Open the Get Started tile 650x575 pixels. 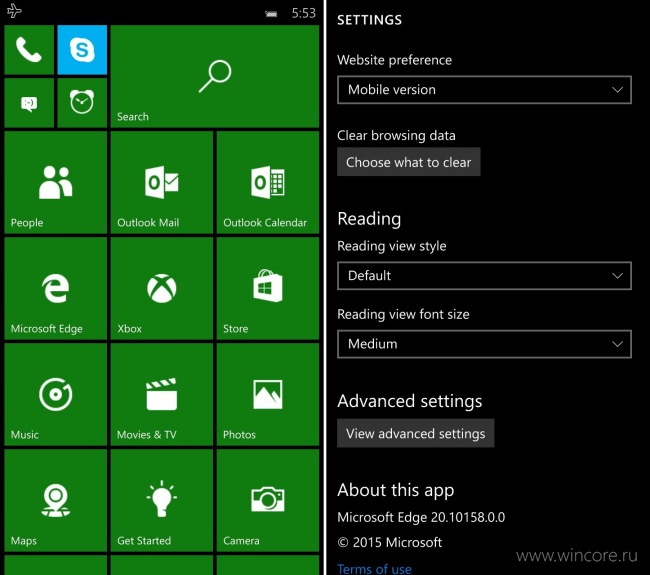point(162,501)
